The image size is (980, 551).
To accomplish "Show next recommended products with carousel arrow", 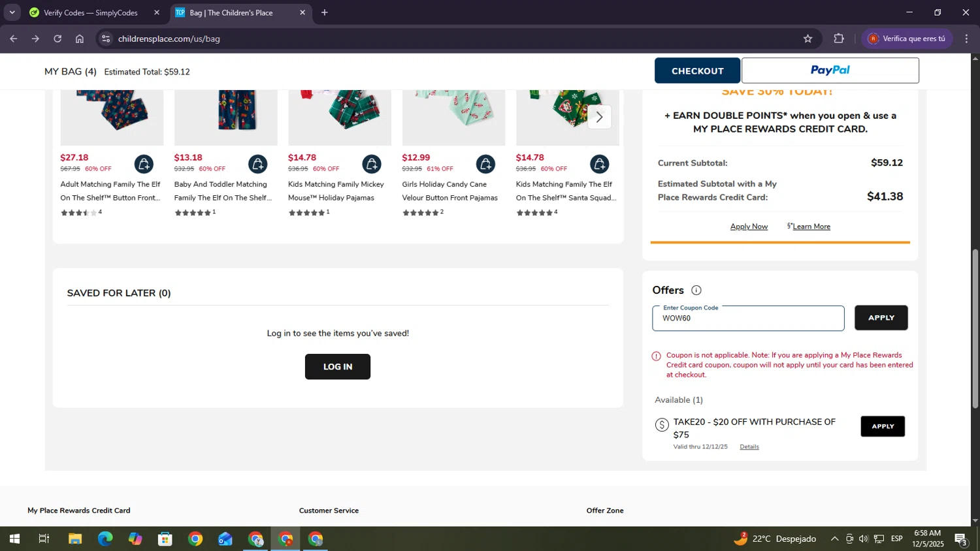I will [599, 117].
